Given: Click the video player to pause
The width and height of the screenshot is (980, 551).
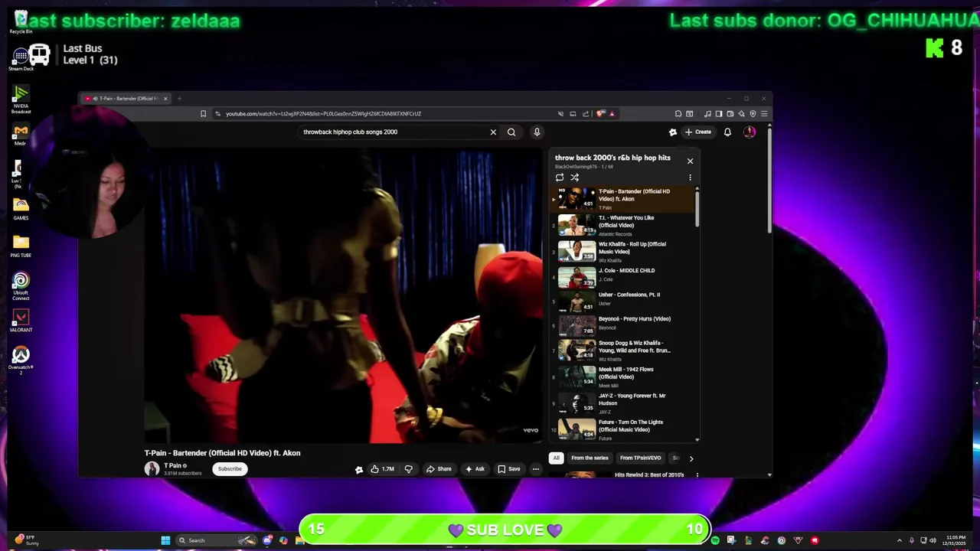Looking at the screenshot, I should [343, 296].
